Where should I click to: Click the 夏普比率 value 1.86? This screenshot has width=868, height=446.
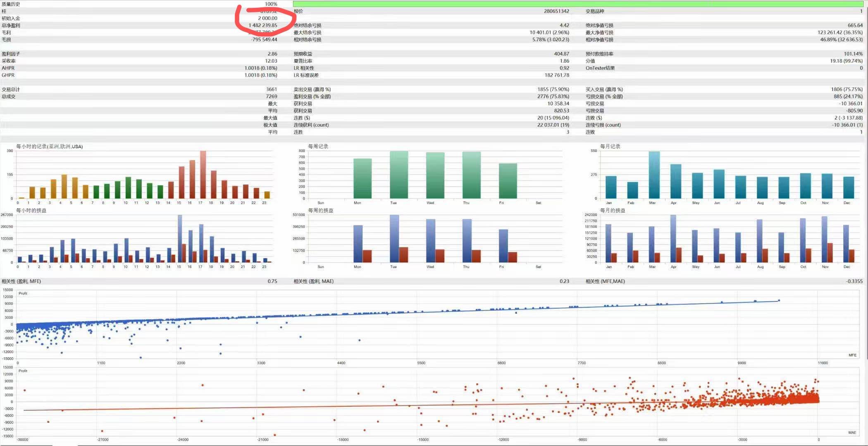click(x=564, y=61)
